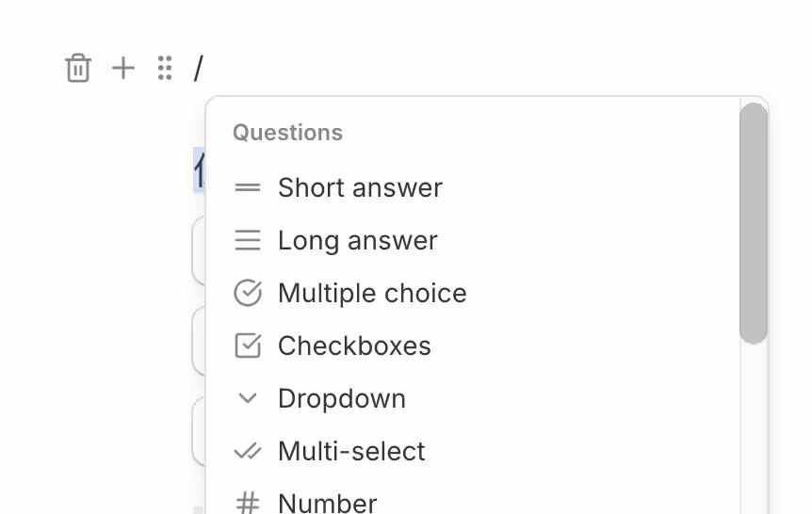Click the Questions section header

click(287, 133)
